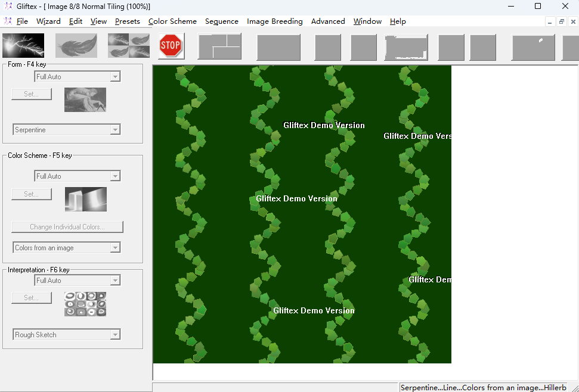Open the Serpentine form type dropdown
The image size is (579, 392).
[x=115, y=130]
